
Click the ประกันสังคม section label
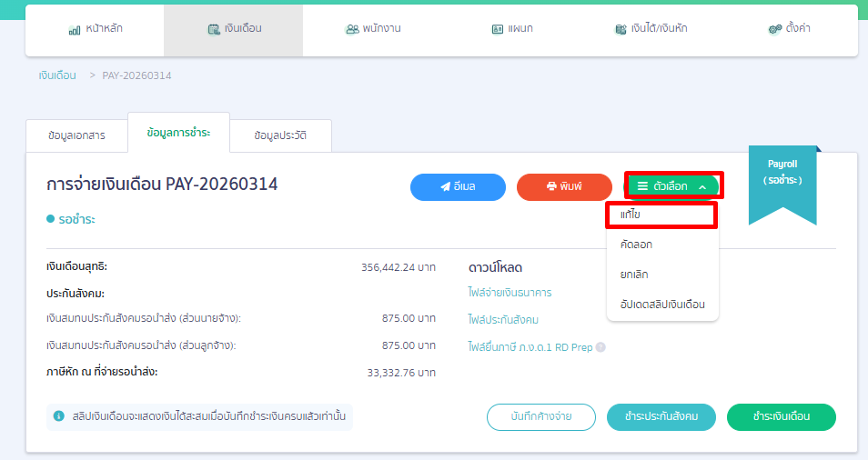tap(76, 294)
